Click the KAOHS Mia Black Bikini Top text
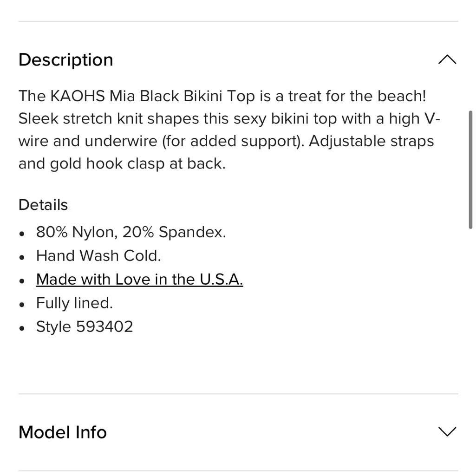 153,96
